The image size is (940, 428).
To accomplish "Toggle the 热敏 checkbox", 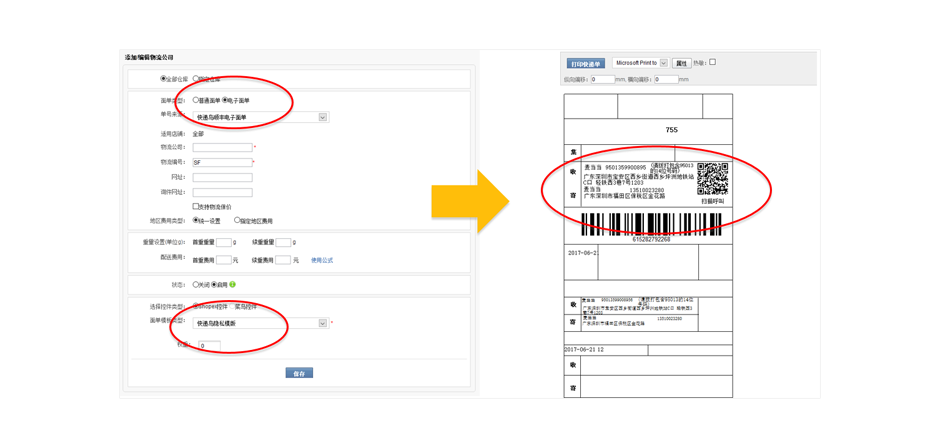I will tap(712, 62).
